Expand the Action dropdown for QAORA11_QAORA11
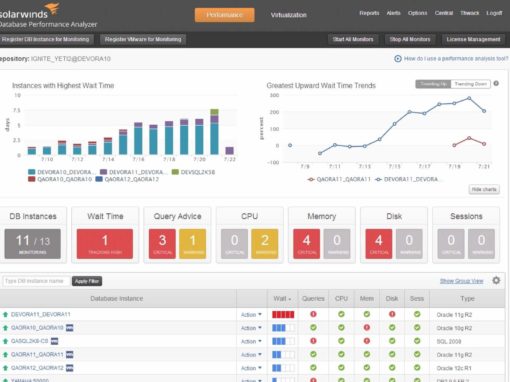The width and height of the screenshot is (510, 382). (x=251, y=355)
